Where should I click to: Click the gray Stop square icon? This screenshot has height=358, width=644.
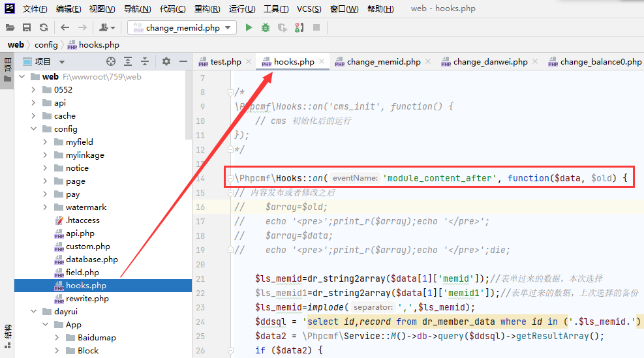tap(316, 27)
